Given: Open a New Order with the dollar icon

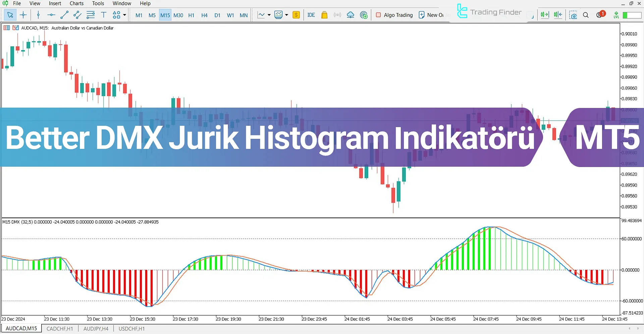Looking at the screenshot, I should click(296, 15).
